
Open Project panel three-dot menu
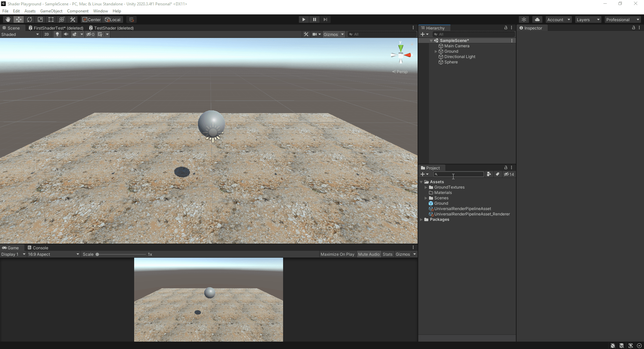[x=512, y=167]
